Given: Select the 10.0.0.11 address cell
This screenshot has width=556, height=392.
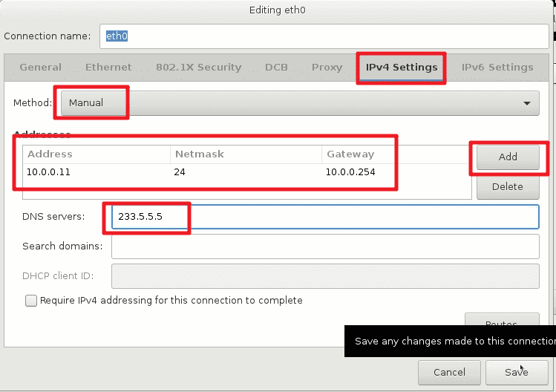Looking at the screenshot, I should coord(97,172).
